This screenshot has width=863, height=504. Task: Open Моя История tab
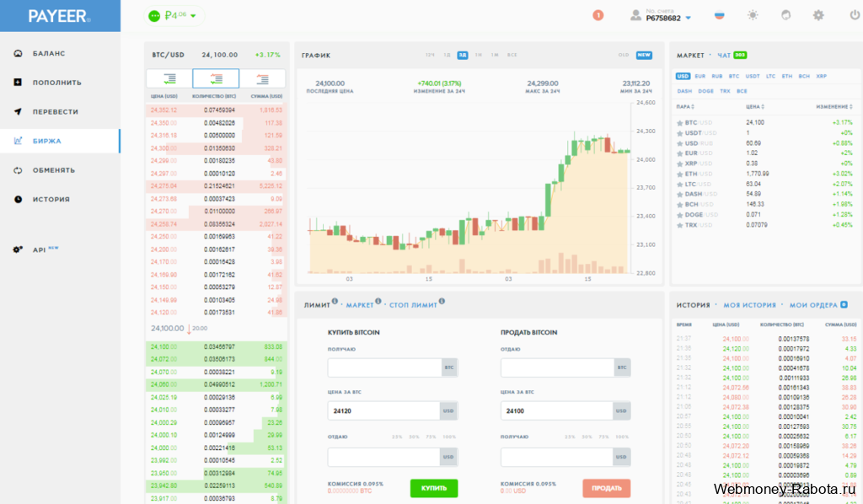click(x=749, y=305)
